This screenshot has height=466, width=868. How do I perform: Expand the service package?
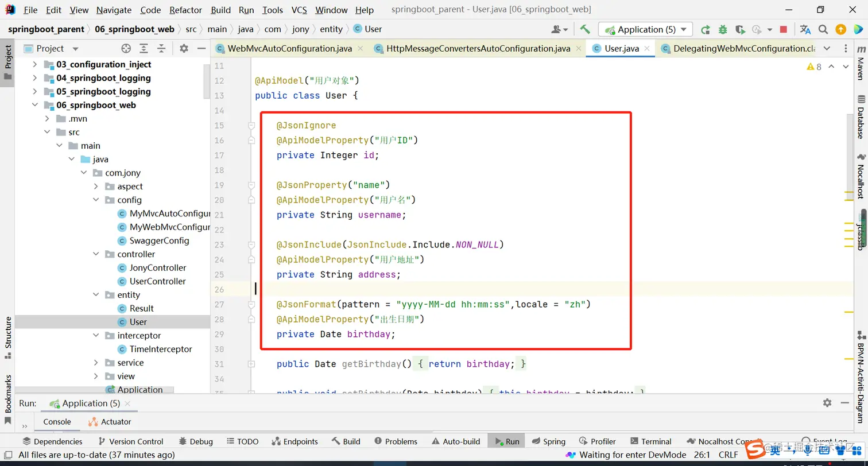click(x=96, y=363)
